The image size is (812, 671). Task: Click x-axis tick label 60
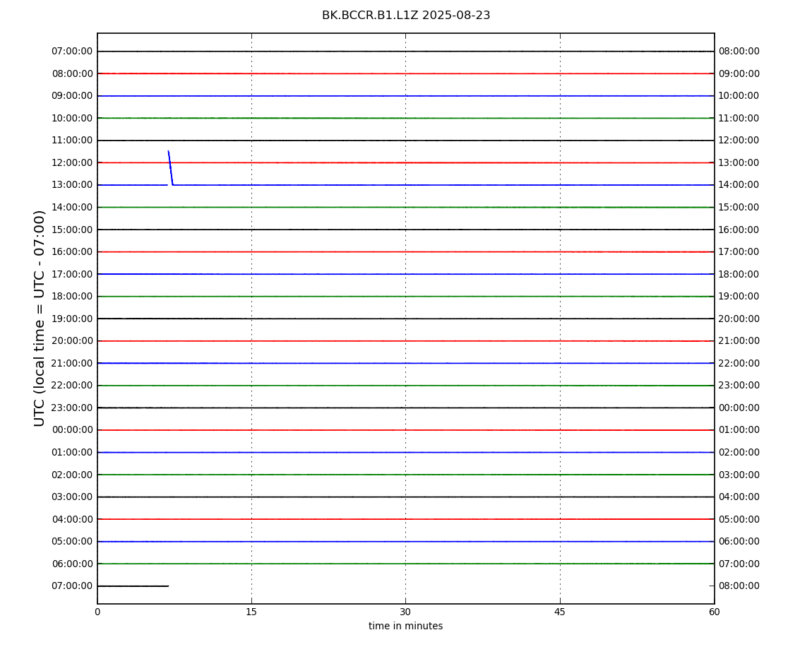point(714,612)
